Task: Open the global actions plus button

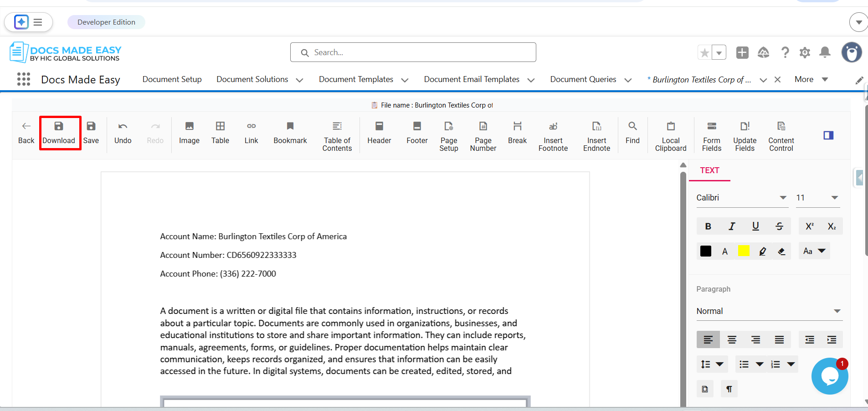Action: 742,52
